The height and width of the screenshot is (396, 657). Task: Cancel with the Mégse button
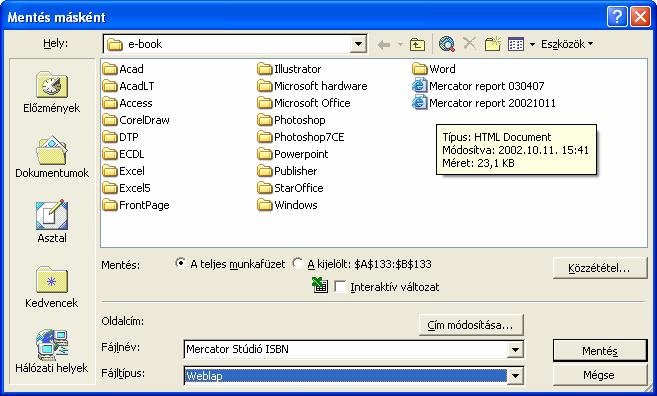click(600, 375)
